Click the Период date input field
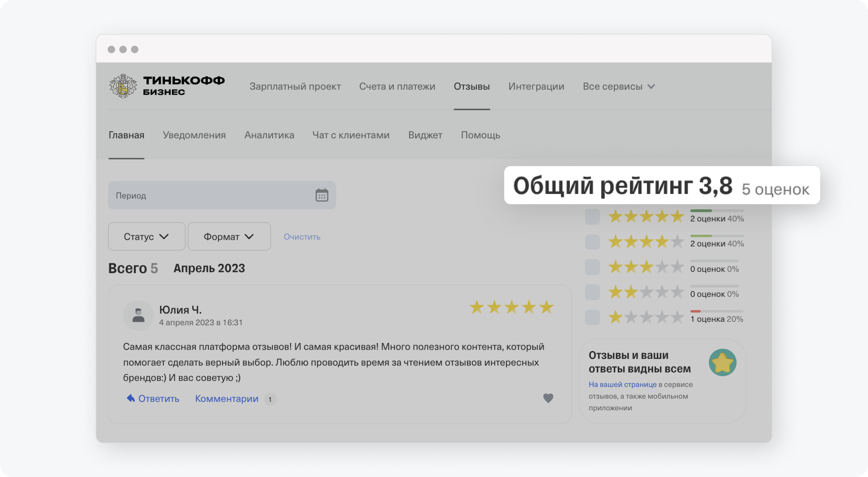This screenshot has height=477, width=868. click(222, 195)
